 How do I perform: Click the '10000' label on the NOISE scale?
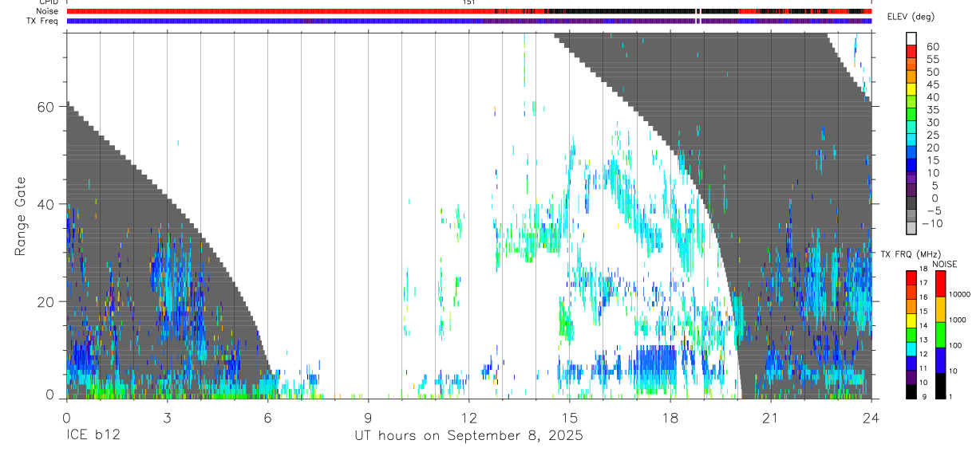click(960, 295)
